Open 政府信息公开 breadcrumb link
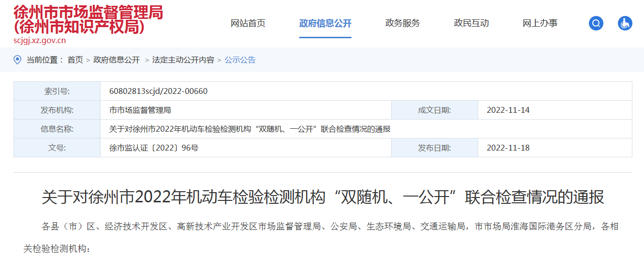The width and height of the screenshot is (644, 258). (117, 60)
